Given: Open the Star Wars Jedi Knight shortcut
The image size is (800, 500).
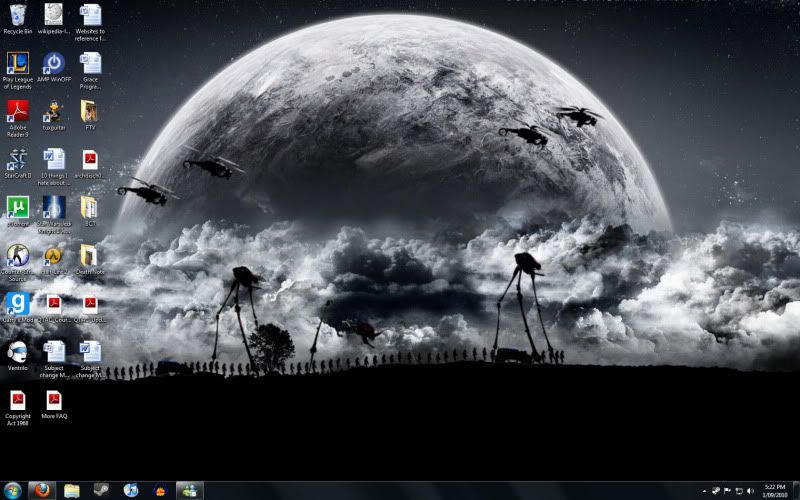Looking at the screenshot, I should pyautogui.click(x=54, y=215).
